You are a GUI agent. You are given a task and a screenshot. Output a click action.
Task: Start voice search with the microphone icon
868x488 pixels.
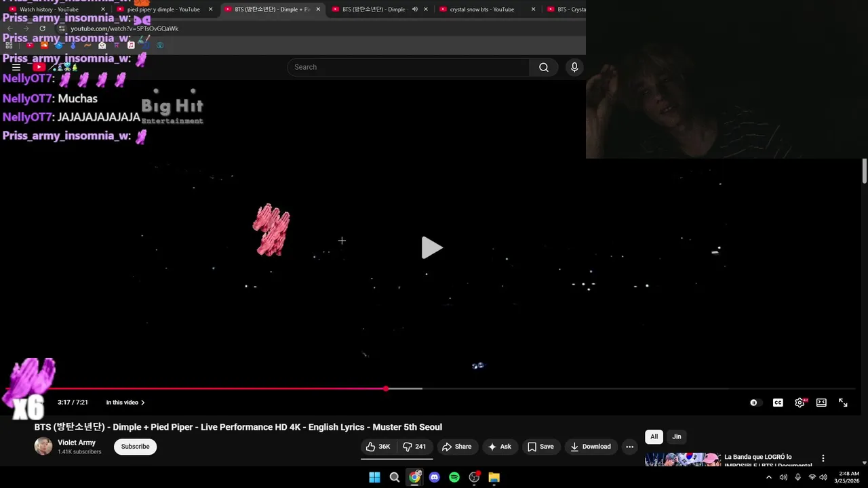[574, 67]
